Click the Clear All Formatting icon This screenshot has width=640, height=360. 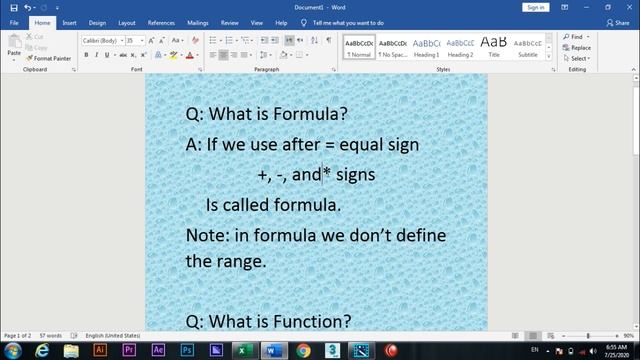click(195, 40)
